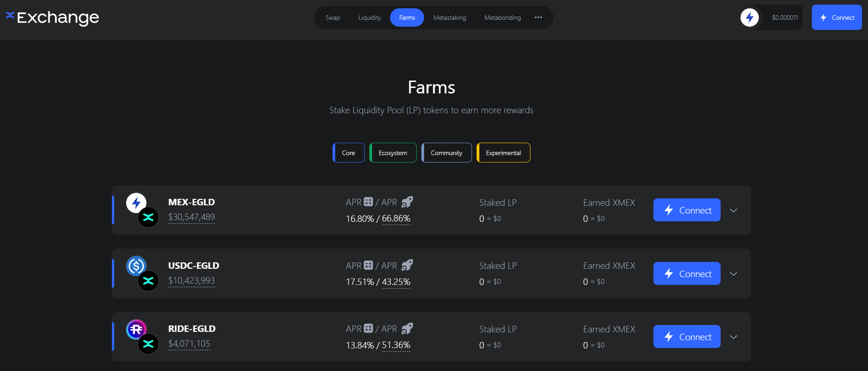This screenshot has width=868, height=371.
Task: Click the xExchange logo
Action: 52,17
